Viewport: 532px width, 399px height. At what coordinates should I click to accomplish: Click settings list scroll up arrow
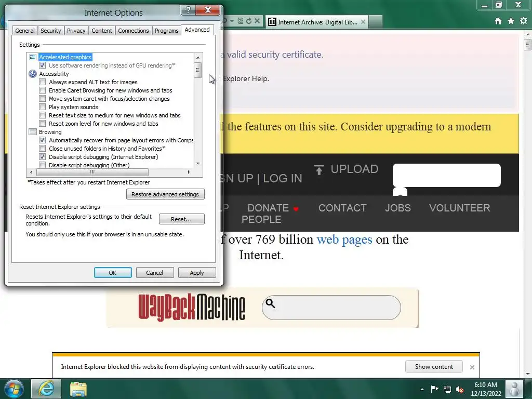tap(198, 57)
